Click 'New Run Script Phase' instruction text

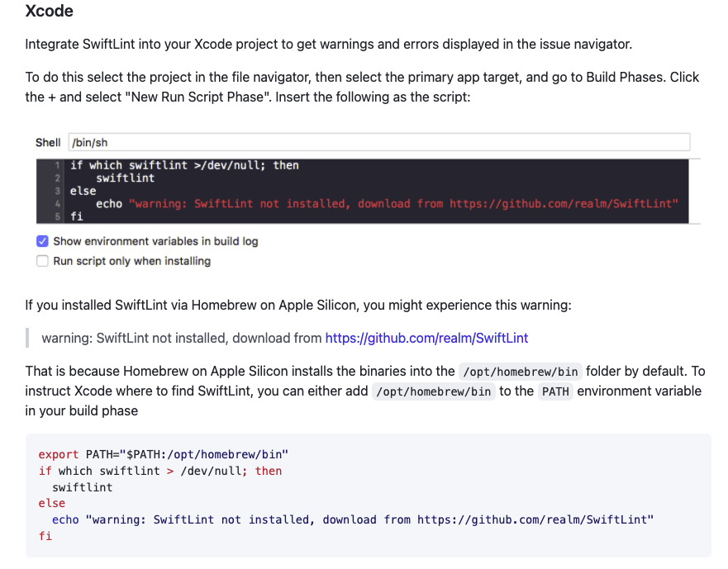[198, 97]
